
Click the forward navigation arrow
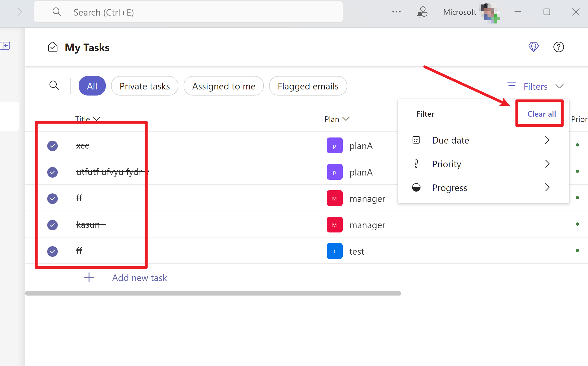pos(20,12)
